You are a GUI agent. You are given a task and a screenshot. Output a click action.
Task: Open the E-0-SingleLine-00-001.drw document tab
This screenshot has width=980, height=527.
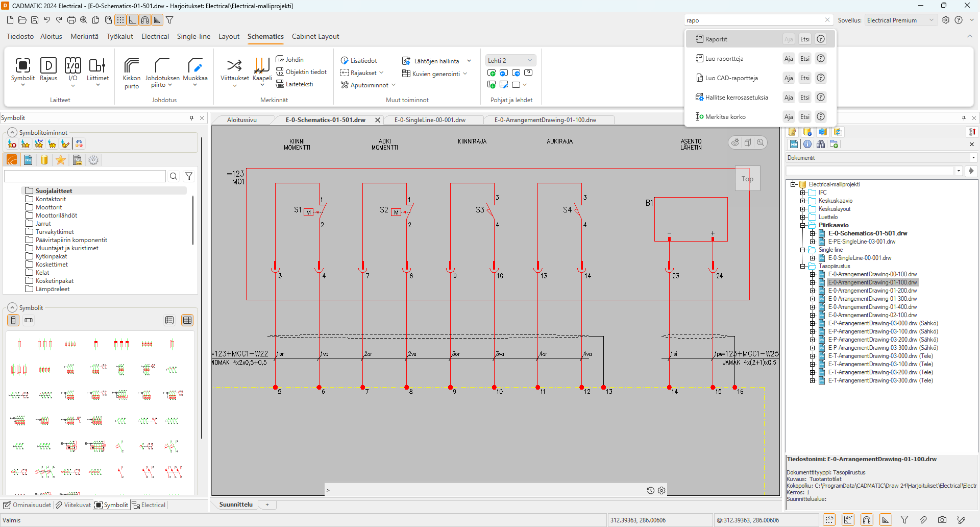click(430, 120)
